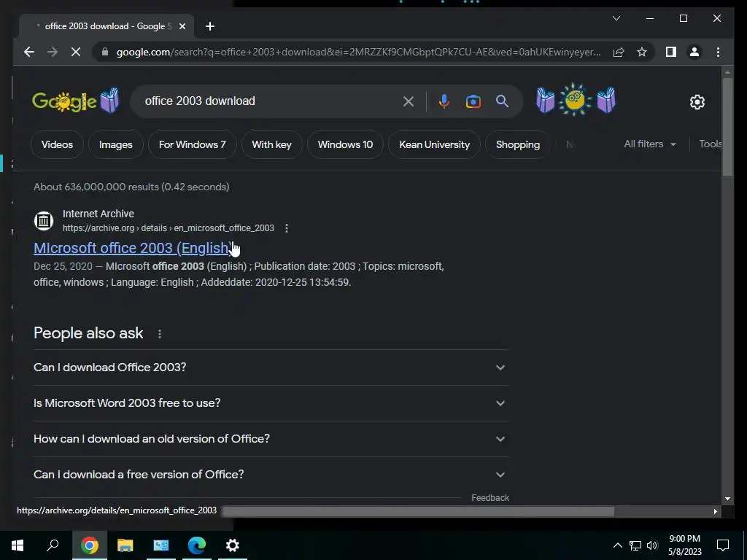Click the address bar URL
This screenshot has width=747, height=560.
(x=358, y=52)
